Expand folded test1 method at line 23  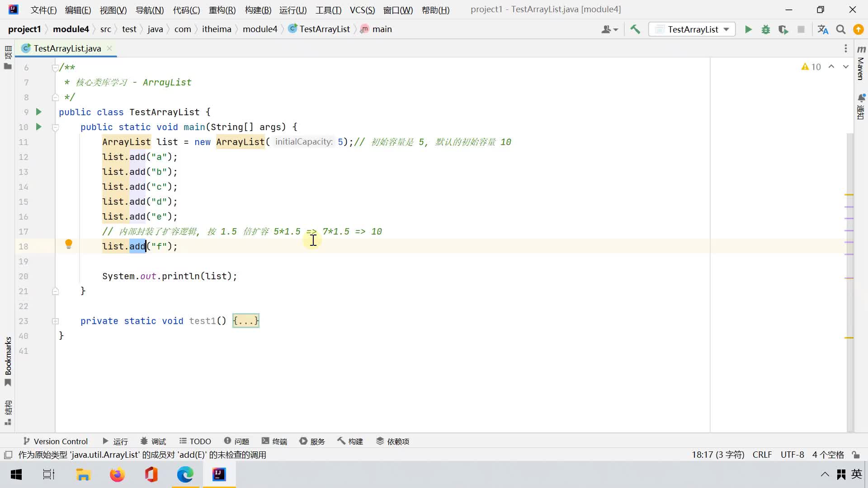point(55,321)
